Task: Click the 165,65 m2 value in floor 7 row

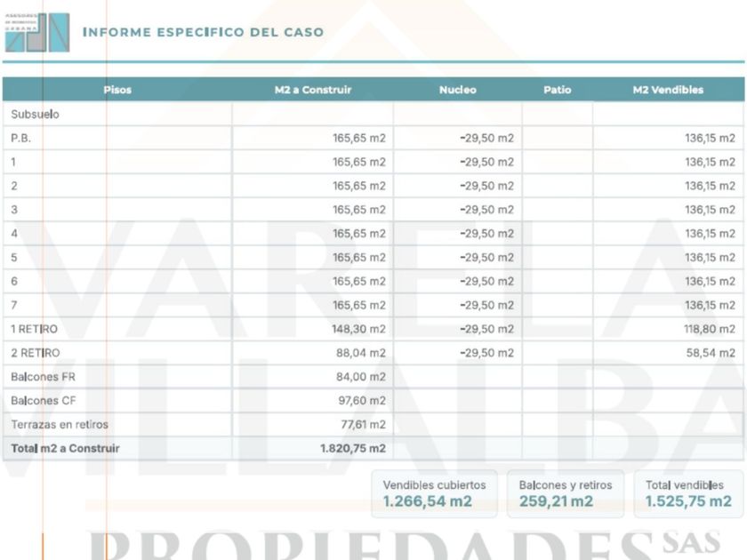Action: [x=359, y=305]
